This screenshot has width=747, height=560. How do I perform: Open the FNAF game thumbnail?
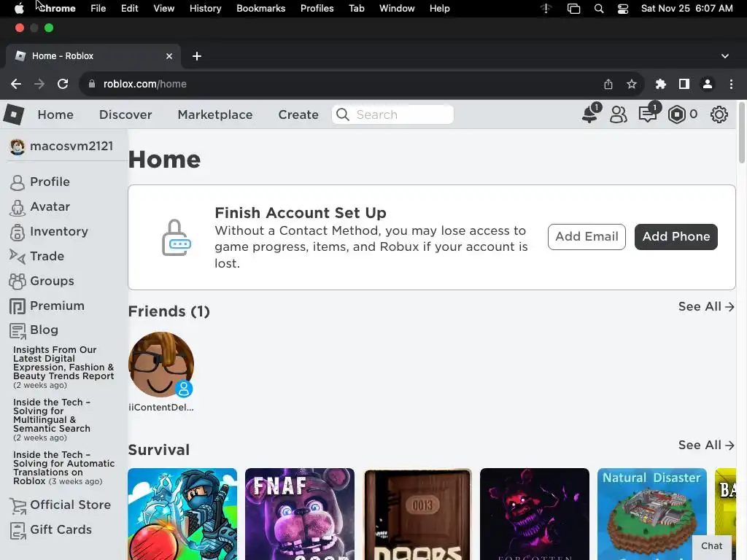point(300,514)
